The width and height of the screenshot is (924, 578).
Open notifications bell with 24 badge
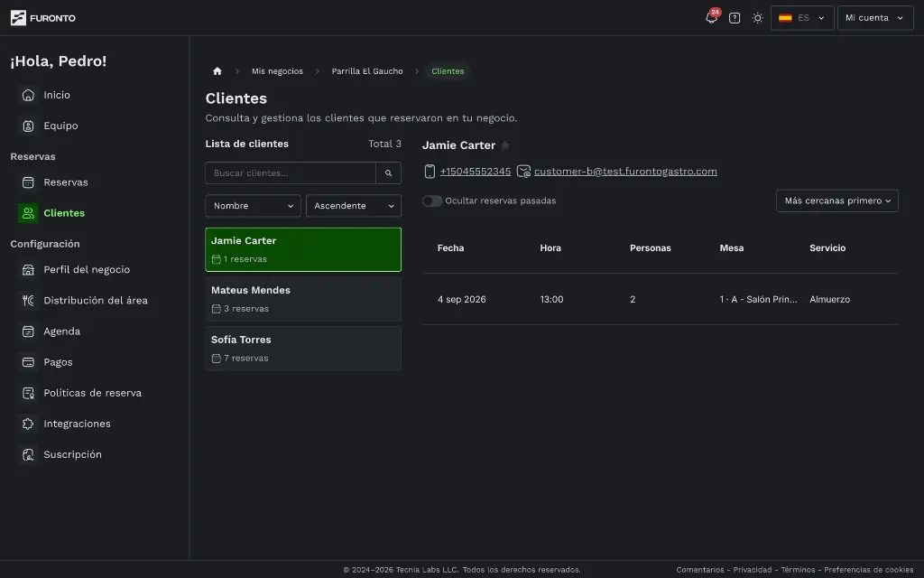tap(712, 17)
